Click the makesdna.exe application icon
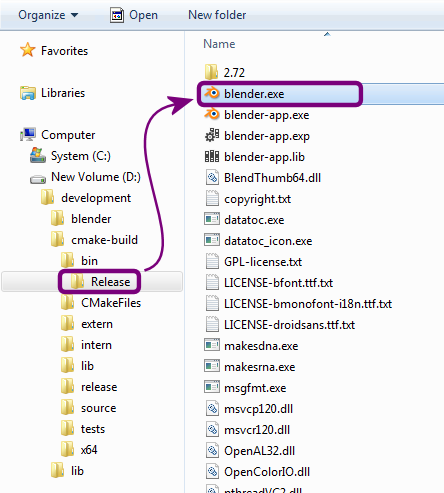The height and width of the screenshot is (493, 444). coord(212,345)
